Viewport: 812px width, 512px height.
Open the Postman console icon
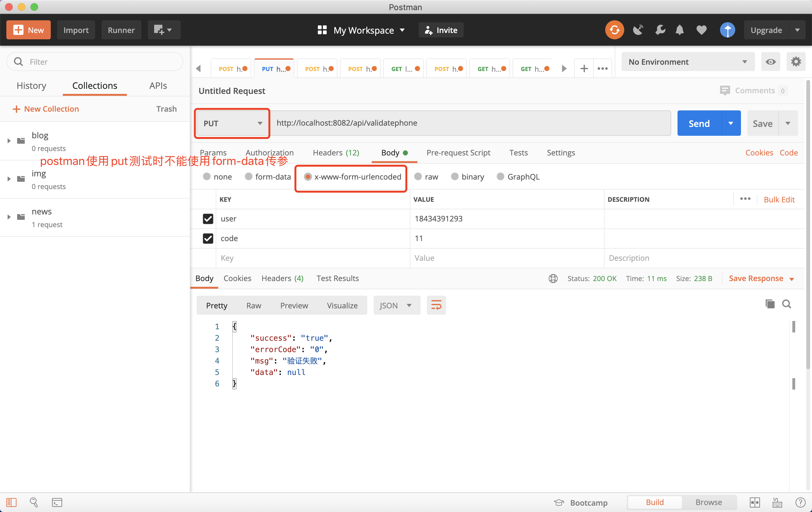[57, 502]
